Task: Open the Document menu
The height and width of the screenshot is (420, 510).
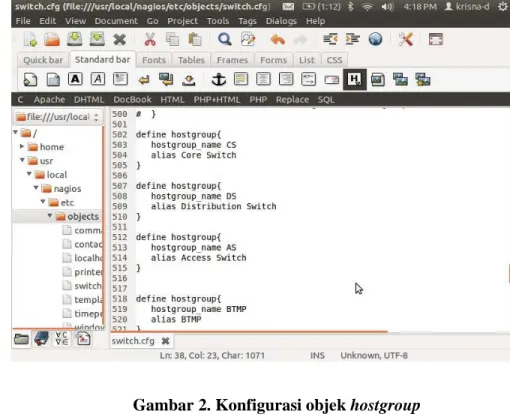Action: click(x=116, y=21)
